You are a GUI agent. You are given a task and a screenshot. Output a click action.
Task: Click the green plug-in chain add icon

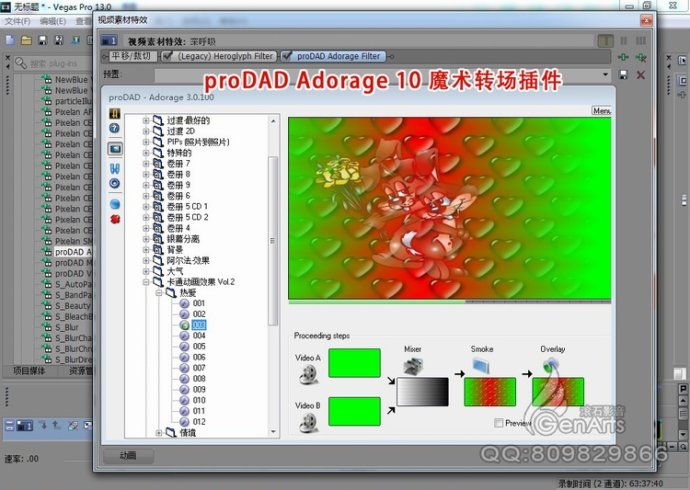click(623, 57)
